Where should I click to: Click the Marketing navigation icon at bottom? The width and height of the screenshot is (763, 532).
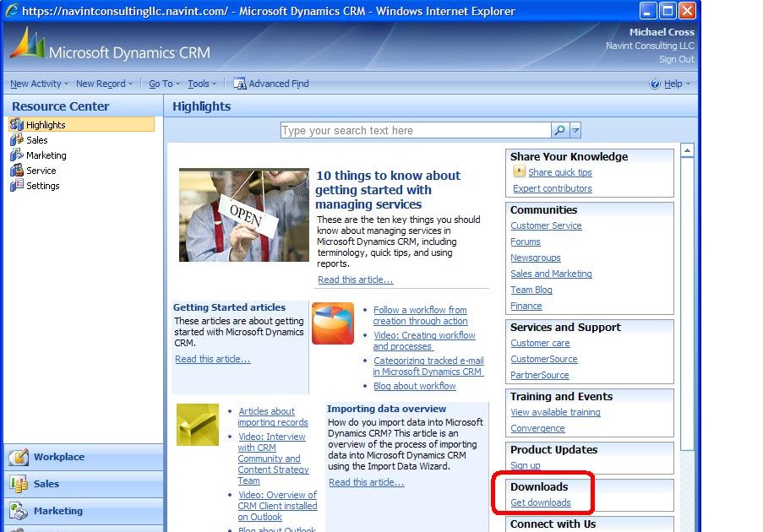click(19, 511)
